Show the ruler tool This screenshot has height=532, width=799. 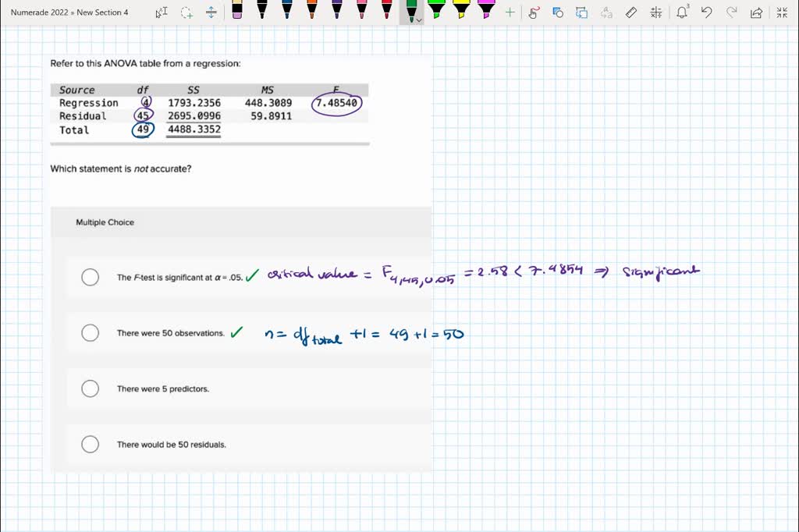pyautogui.click(x=632, y=12)
